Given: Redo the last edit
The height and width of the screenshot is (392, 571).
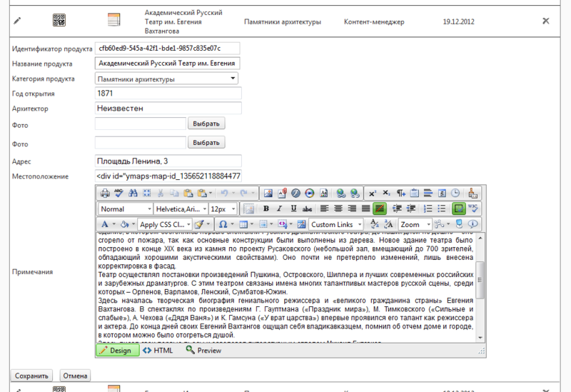Looking at the screenshot, I should click(x=243, y=193).
